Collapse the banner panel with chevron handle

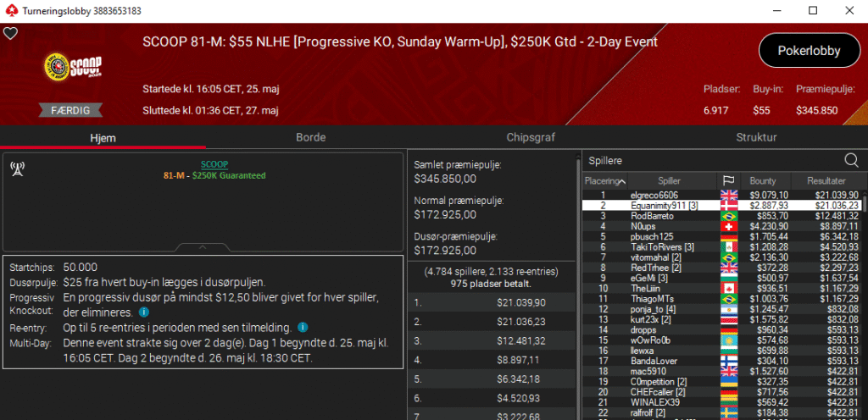pos(203,247)
